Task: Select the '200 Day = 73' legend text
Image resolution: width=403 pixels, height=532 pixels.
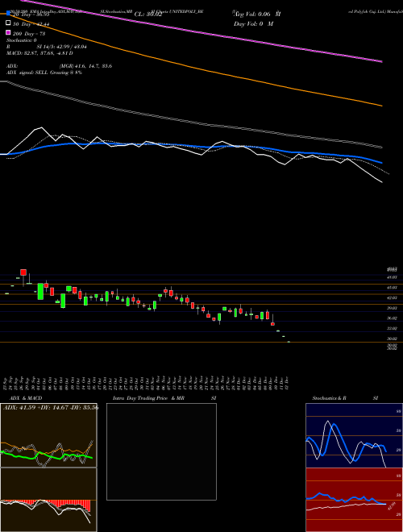Action: [x=29, y=34]
